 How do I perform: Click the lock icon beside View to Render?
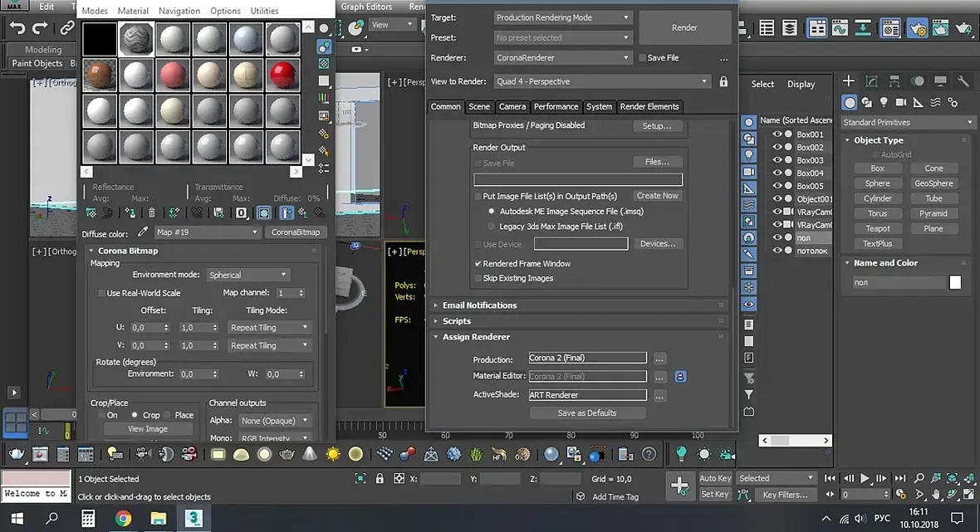coord(723,81)
